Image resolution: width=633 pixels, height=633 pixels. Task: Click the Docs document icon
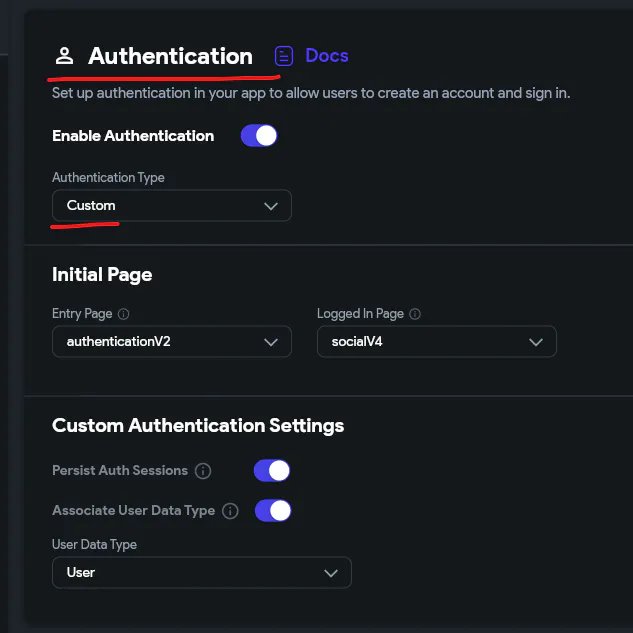(x=284, y=56)
